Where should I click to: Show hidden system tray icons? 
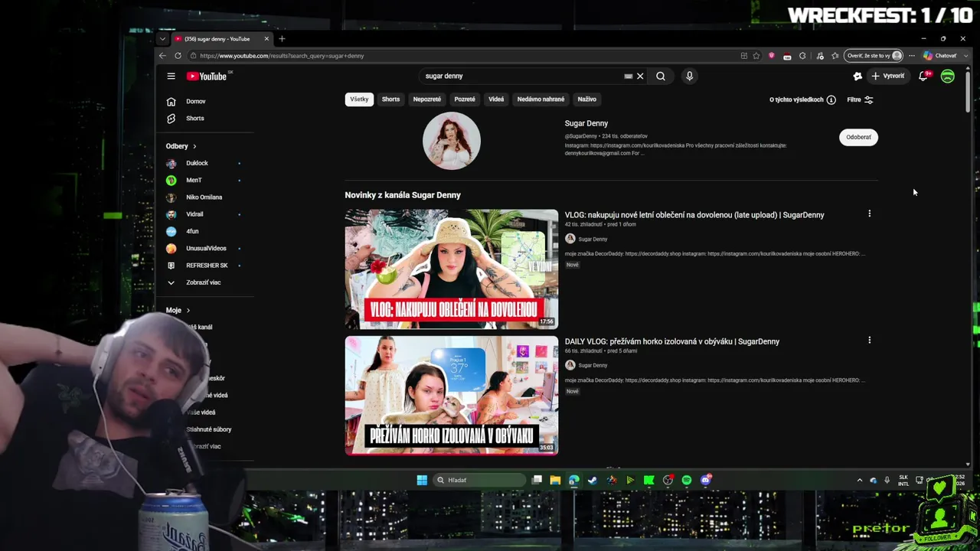pos(859,480)
